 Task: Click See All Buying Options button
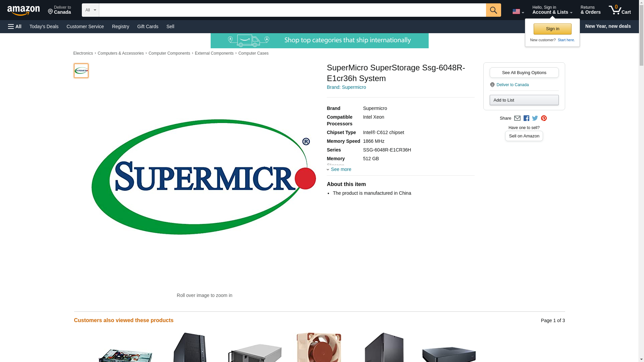click(x=524, y=73)
